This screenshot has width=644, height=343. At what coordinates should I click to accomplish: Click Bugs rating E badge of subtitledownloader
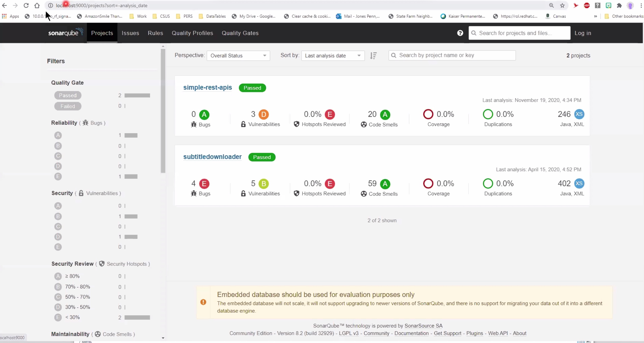pyautogui.click(x=204, y=183)
